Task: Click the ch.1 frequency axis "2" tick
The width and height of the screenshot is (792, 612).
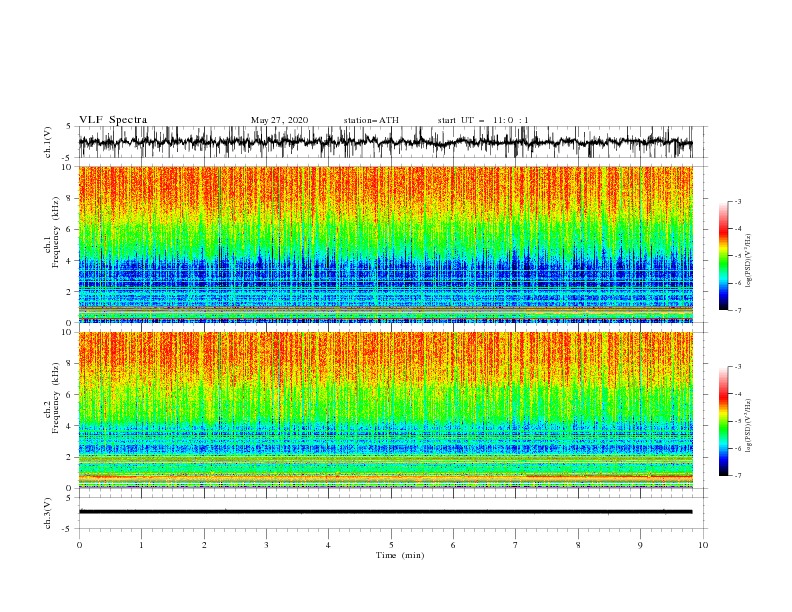Action: point(69,292)
